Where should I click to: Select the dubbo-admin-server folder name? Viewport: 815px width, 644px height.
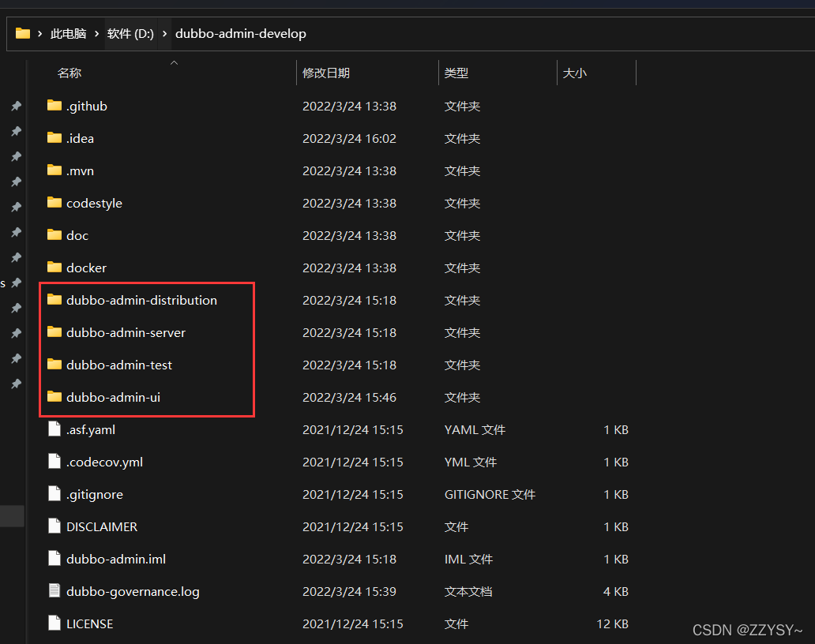[x=126, y=332]
